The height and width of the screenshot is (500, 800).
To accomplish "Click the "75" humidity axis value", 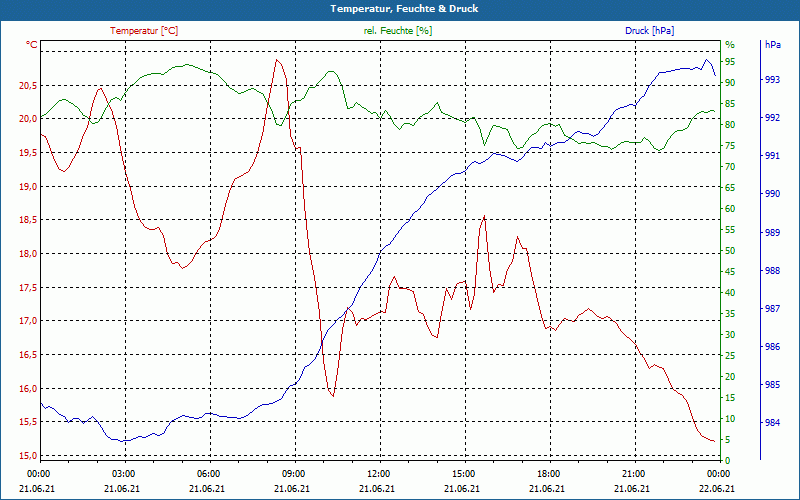I will (730, 146).
